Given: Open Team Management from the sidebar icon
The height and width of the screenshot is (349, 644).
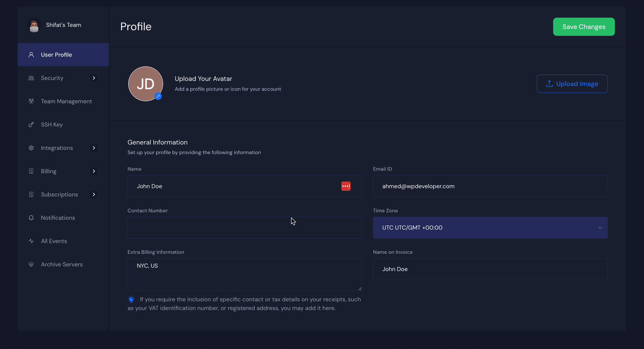Looking at the screenshot, I should 31,101.
